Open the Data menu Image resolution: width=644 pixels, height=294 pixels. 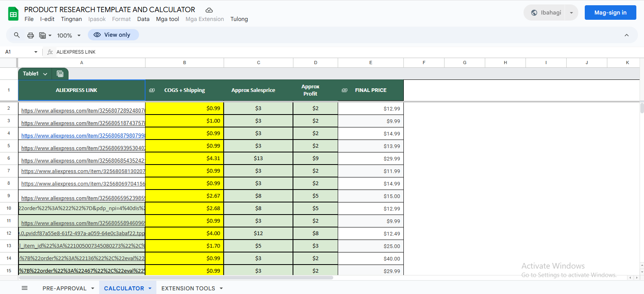point(143,19)
